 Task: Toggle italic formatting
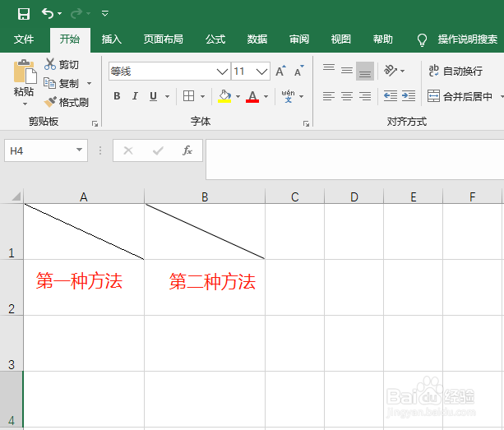[x=135, y=95]
